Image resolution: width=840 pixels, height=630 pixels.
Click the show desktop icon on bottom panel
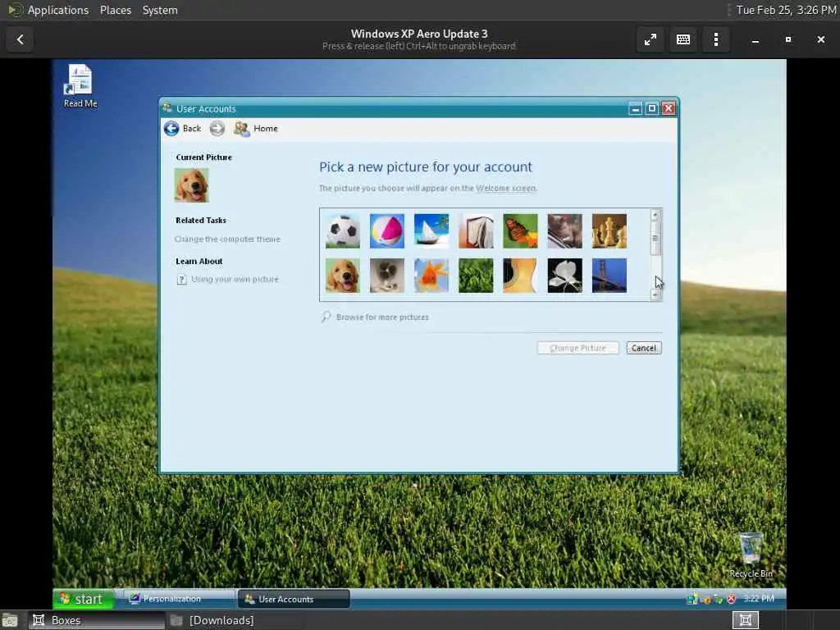10,621
